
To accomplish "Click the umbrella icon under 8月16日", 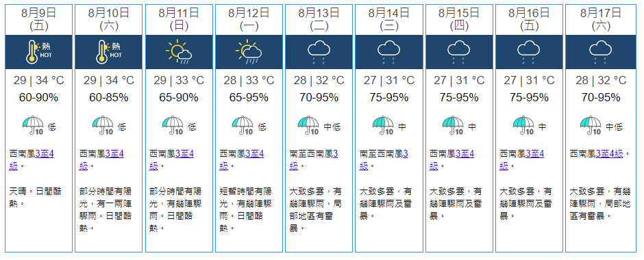I will point(523,125).
